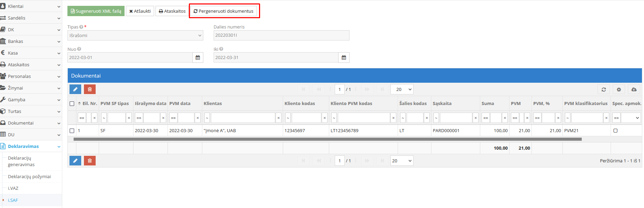The width and height of the screenshot is (644, 208).
Task: Toggle Spec. apmok. checkbox in first row
Action: [x=615, y=131]
